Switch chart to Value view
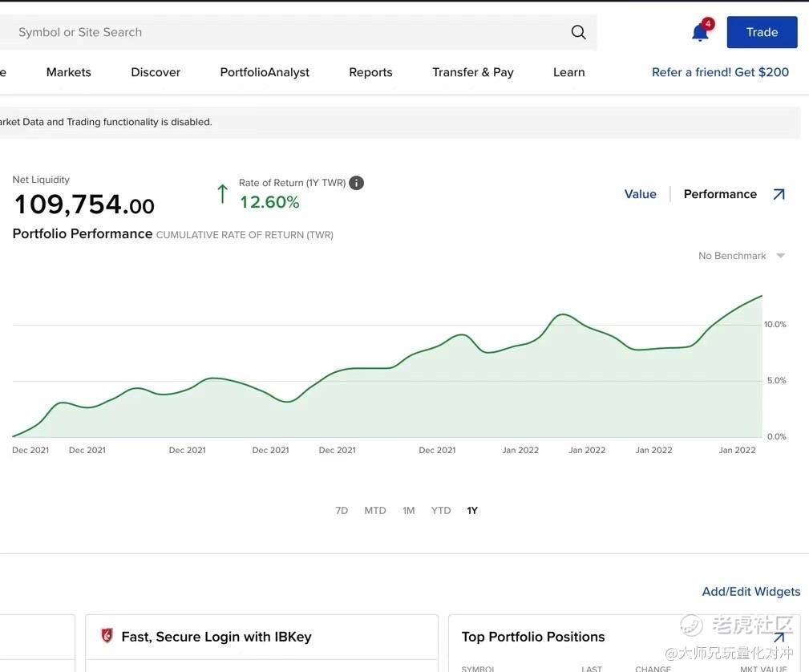809x672 pixels. pos(641,194)
